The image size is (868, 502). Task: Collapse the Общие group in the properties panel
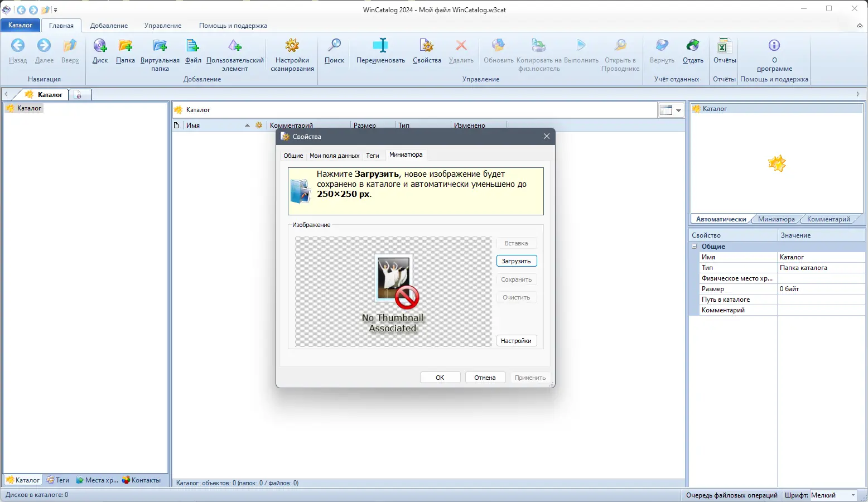coord(693,246)
